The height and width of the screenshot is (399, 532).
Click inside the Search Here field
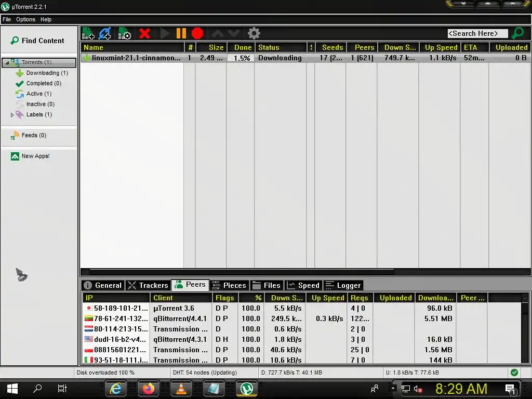point(478,33)
